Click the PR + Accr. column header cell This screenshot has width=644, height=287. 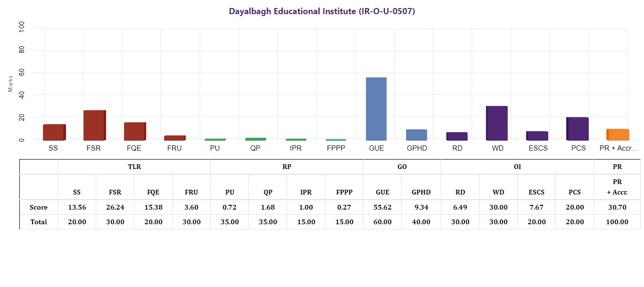click(617, 187)
